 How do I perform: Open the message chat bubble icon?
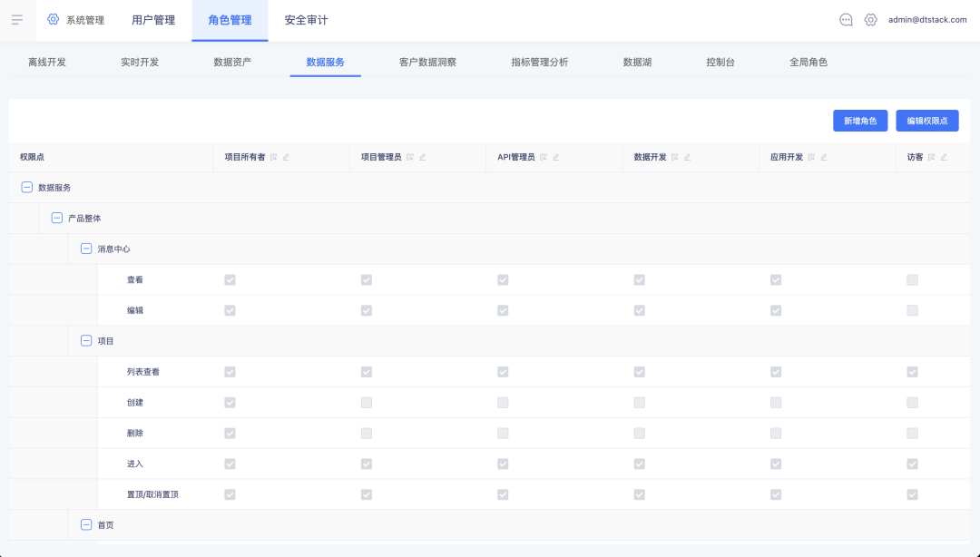pos(846,20)
